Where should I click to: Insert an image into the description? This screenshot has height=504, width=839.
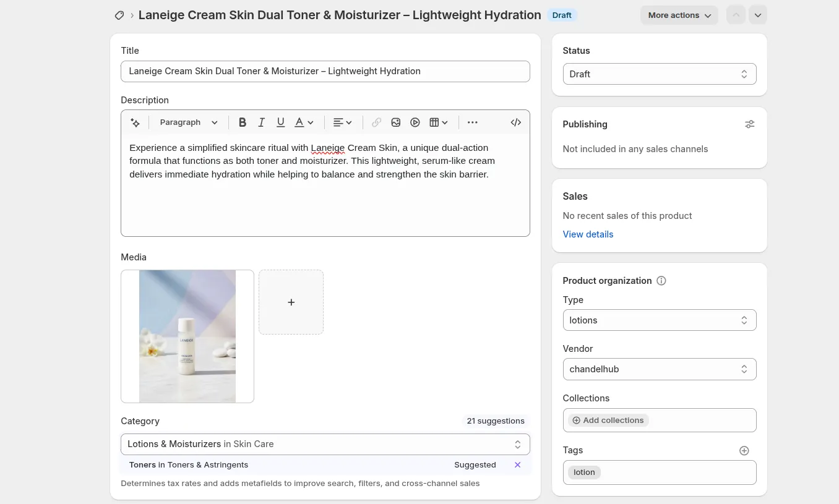[x=396, y=122]
